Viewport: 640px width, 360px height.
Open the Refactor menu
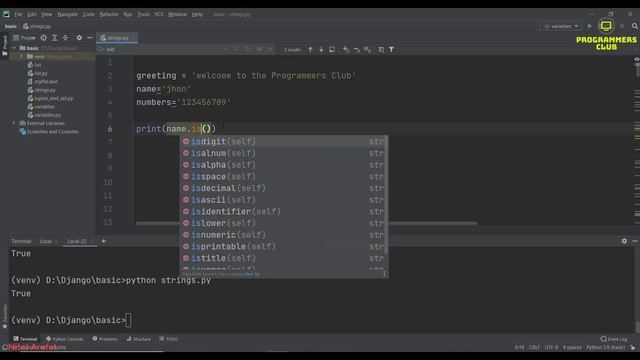coord(109,14)
